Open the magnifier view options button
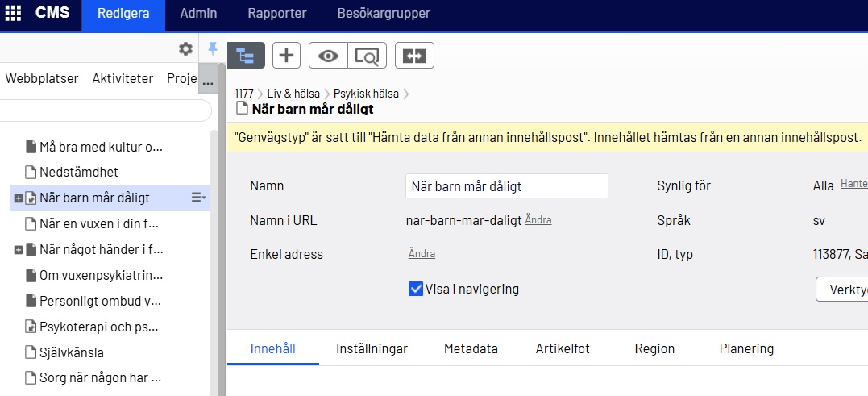 [x=368, y=56]
